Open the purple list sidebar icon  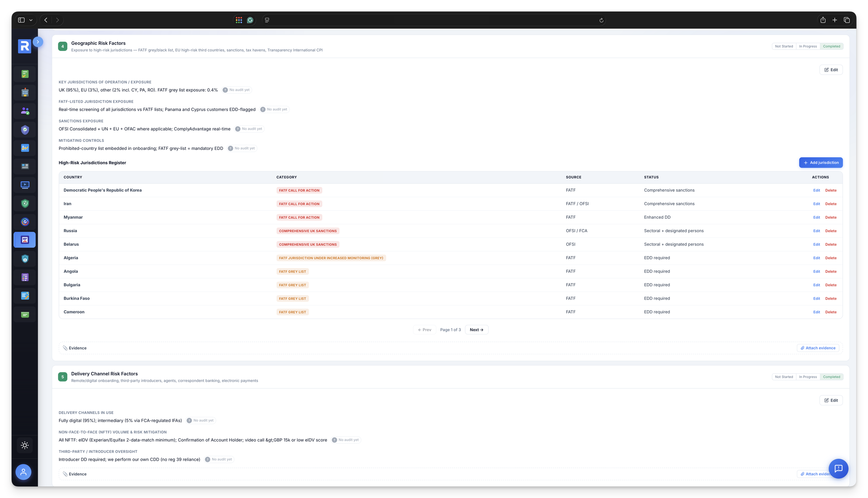click(x=25, y=277)
